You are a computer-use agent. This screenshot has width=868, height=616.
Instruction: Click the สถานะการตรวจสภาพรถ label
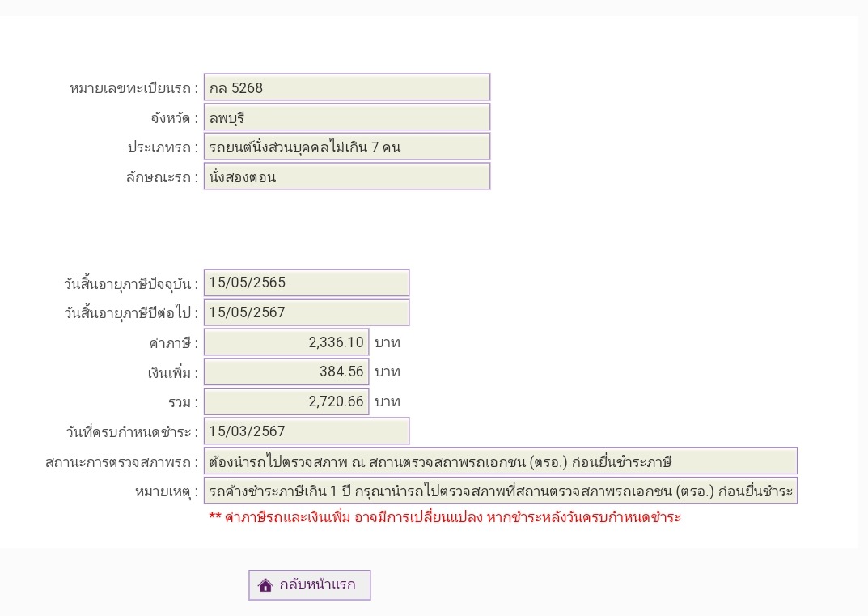(122, 462)
